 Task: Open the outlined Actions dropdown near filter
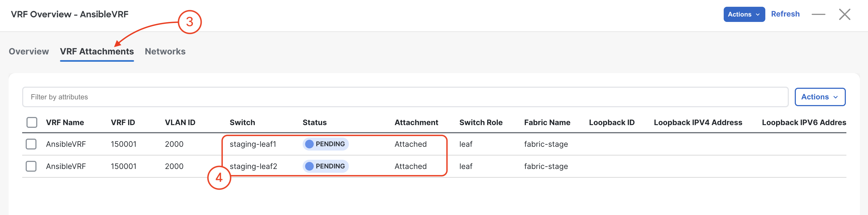tap(820, 97)
